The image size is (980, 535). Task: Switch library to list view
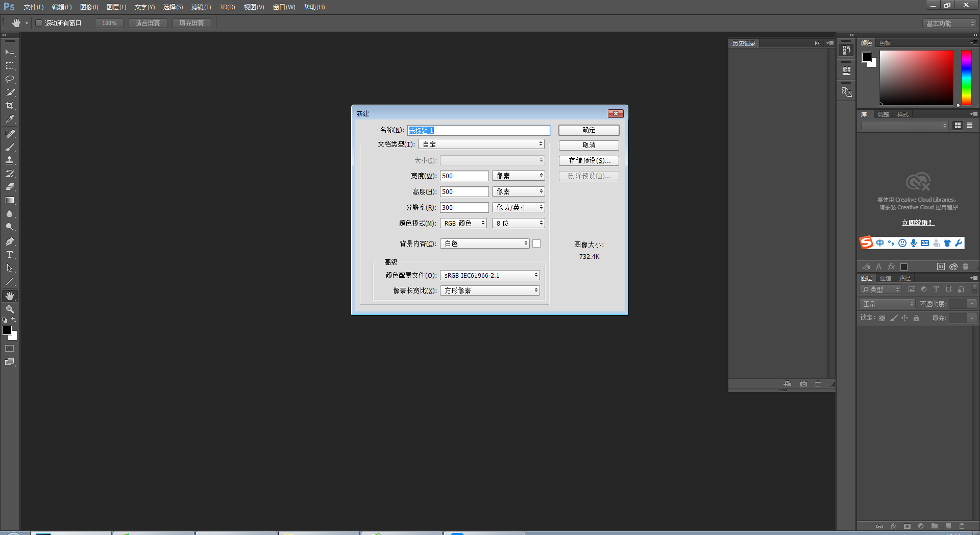coord(969,126)
